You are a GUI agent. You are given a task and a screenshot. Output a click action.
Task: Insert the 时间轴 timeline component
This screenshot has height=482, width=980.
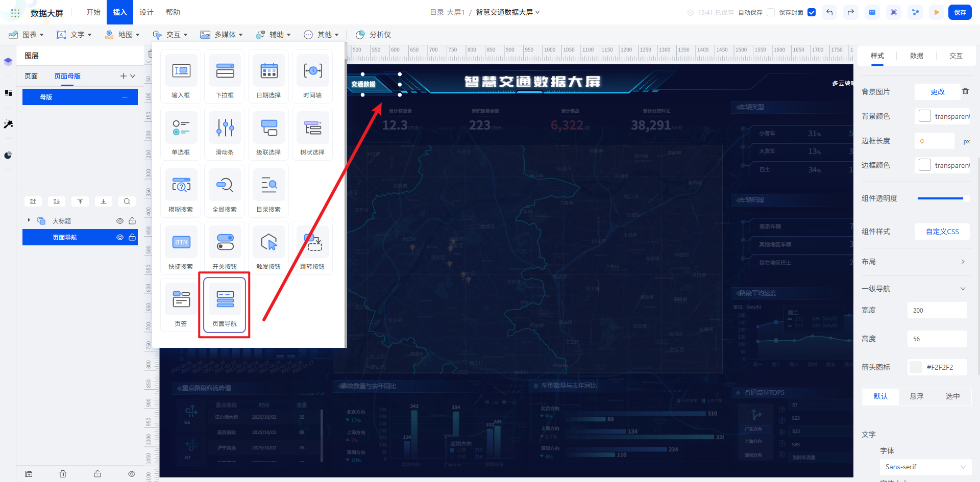point(313,77)
